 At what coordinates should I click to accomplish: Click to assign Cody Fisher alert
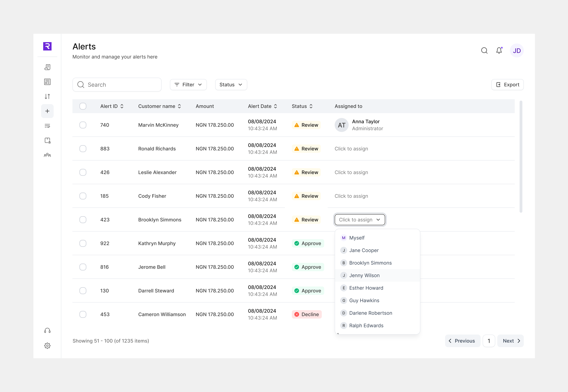tap(351, 196)
